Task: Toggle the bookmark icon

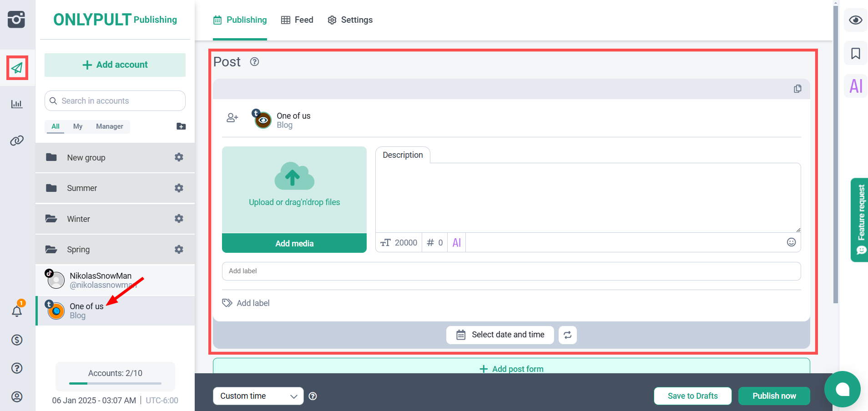Action: click(x=855, y=54)
